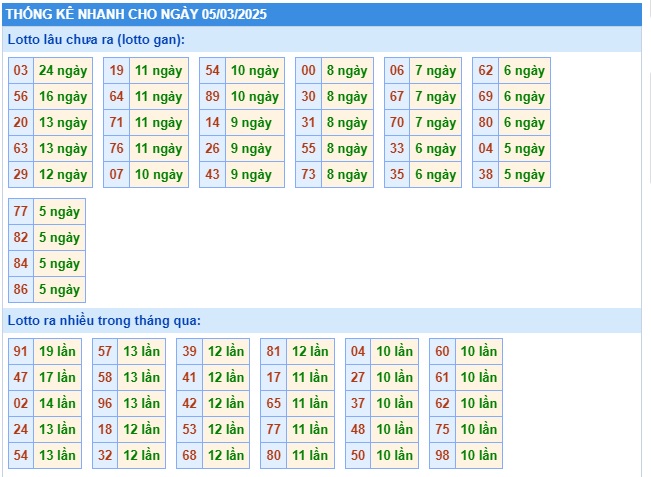The image size is (651, 477).
Task: Select lotto number cell 27
Action: point(358,377)
